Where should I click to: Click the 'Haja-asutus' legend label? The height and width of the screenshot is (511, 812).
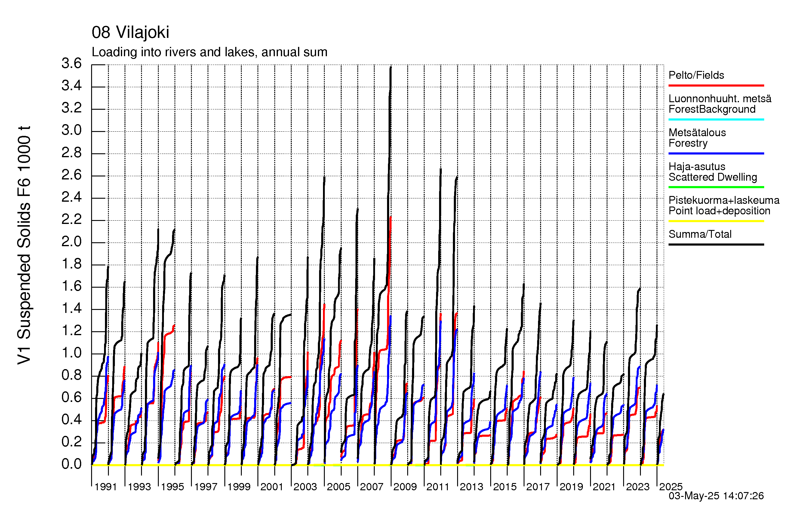tap(697, 167)
